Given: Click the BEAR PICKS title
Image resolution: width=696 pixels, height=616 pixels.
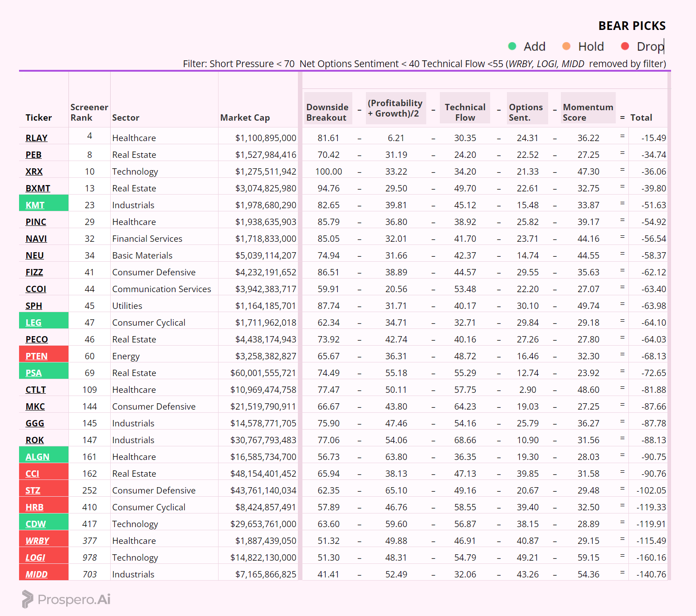Looking at the screenshot, I should point(632,26).
